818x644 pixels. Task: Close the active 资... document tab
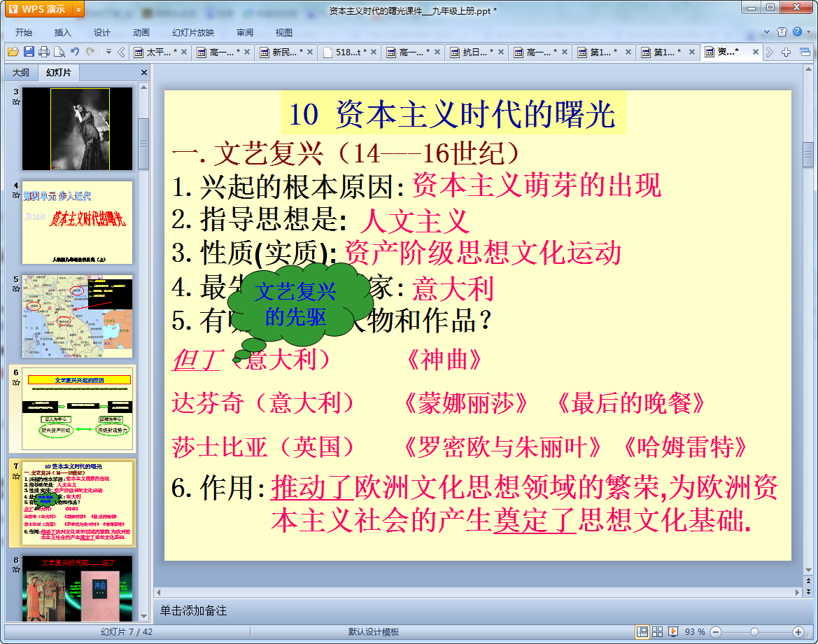[756, 52]
